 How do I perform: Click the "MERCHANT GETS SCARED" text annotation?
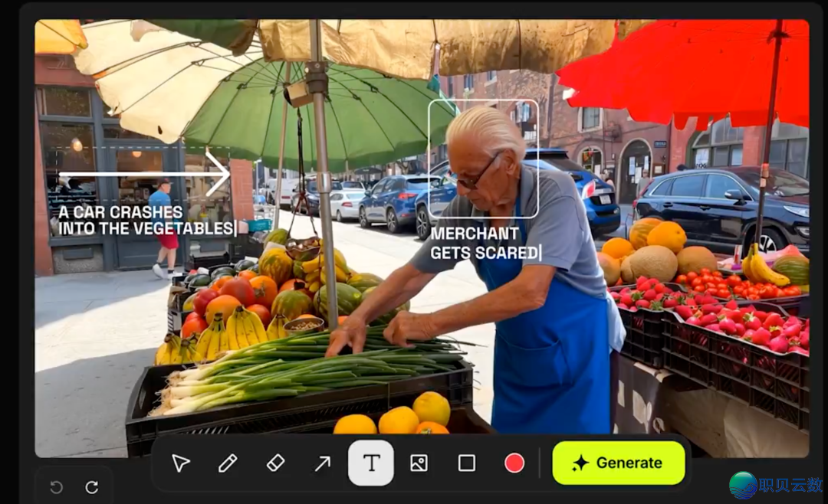coord(485,243)
